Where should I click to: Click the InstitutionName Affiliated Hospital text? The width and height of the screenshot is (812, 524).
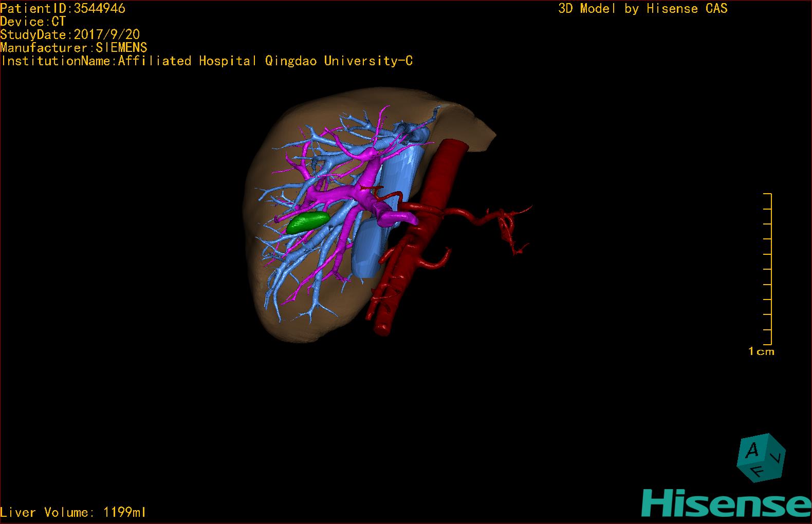[x=207, y=61]
